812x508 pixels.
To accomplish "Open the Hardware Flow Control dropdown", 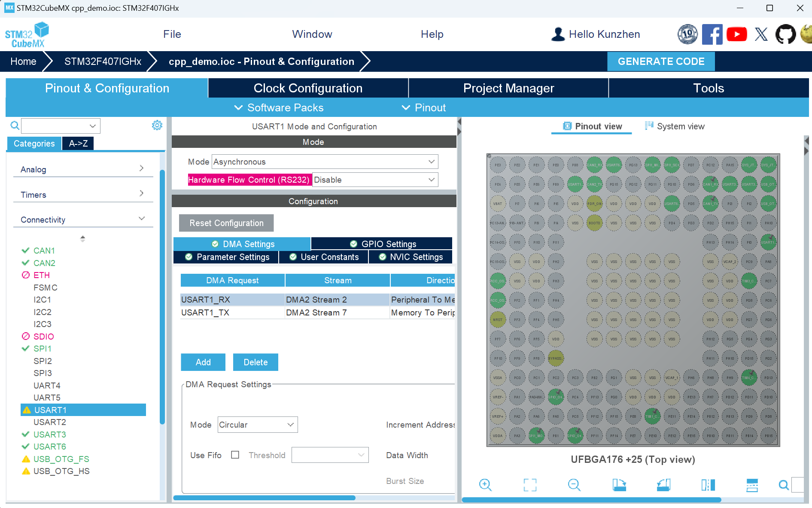I will [375, 180].
